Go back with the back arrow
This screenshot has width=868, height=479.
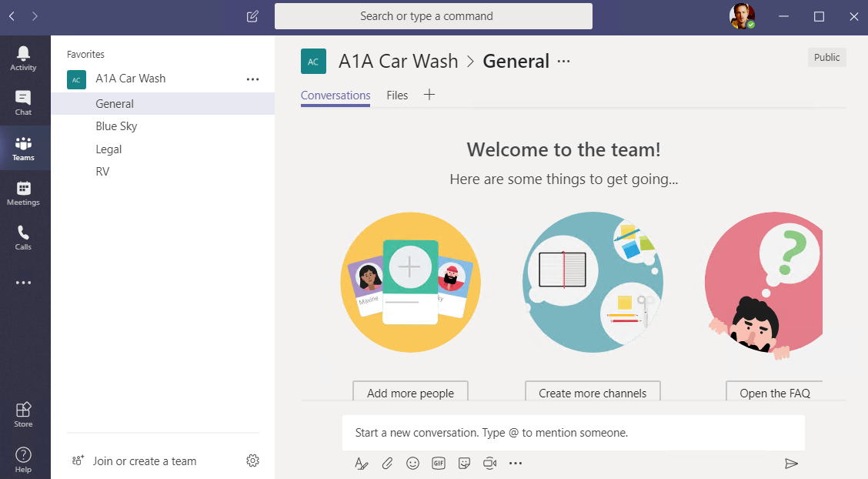[12, 16]
